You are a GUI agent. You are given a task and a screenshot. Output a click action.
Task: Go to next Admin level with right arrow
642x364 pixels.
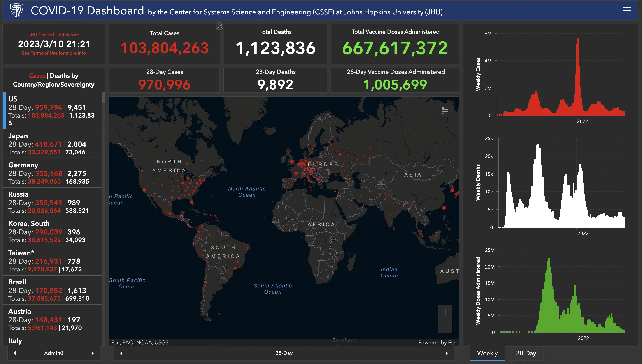click(93, 353)
